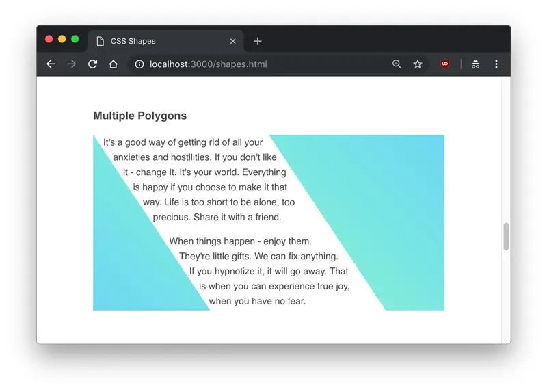Click text line "way. Life is too short to be alone"
The image size is (547, 392).
(211, 202)
